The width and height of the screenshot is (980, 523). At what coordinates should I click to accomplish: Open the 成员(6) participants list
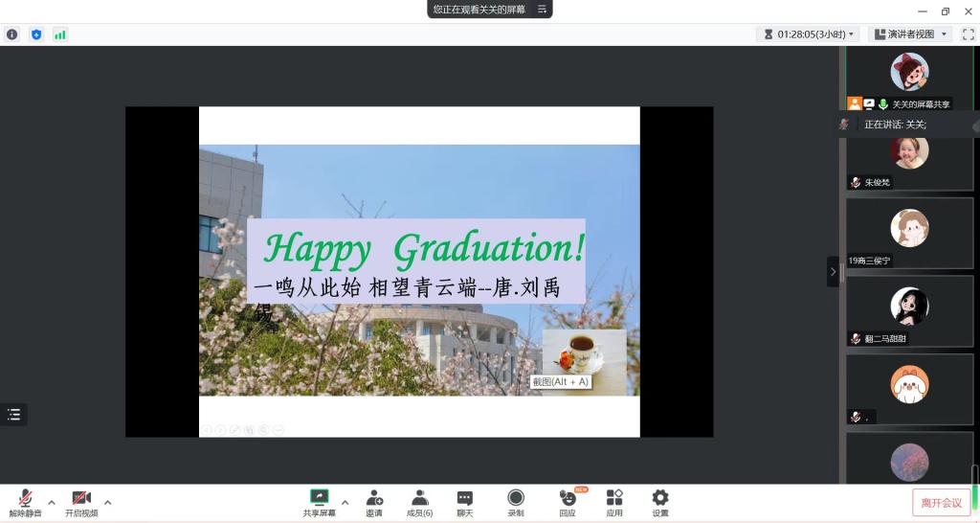(419, 503)
